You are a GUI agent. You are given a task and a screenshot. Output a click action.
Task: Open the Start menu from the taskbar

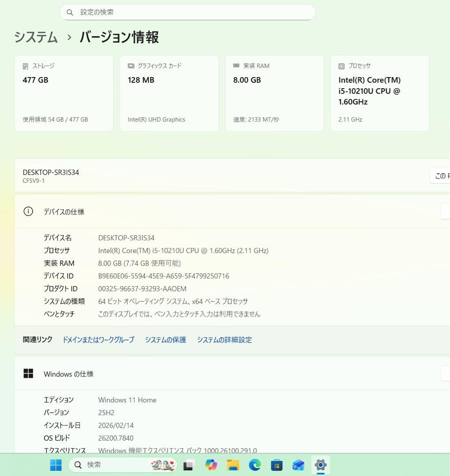coord(56,465)
